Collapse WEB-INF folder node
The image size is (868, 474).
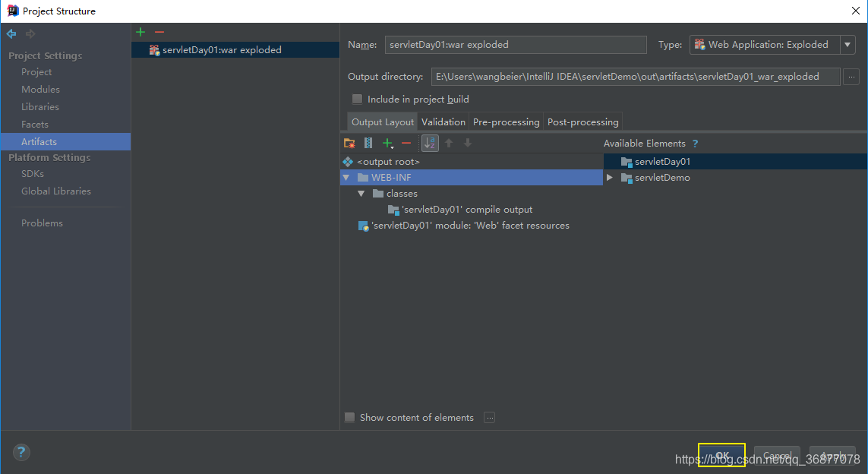click(346, 178)
